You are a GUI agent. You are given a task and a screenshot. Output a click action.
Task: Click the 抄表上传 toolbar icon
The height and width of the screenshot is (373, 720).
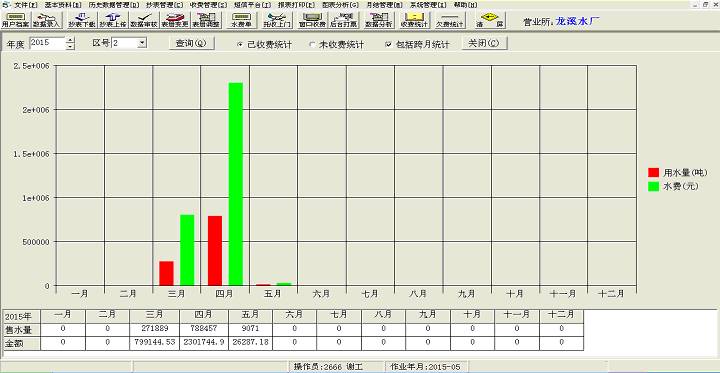point(112,20)
